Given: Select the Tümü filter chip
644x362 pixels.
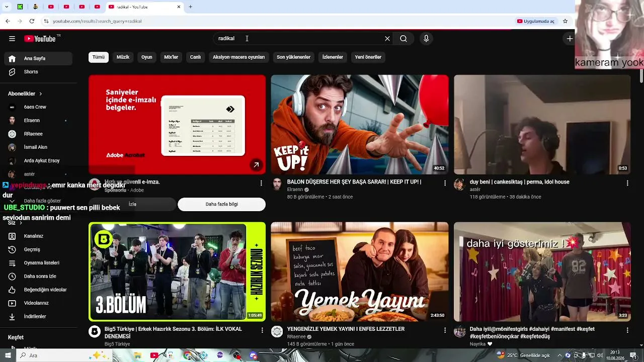Looking at the screenshot, I should coord(99,57).
